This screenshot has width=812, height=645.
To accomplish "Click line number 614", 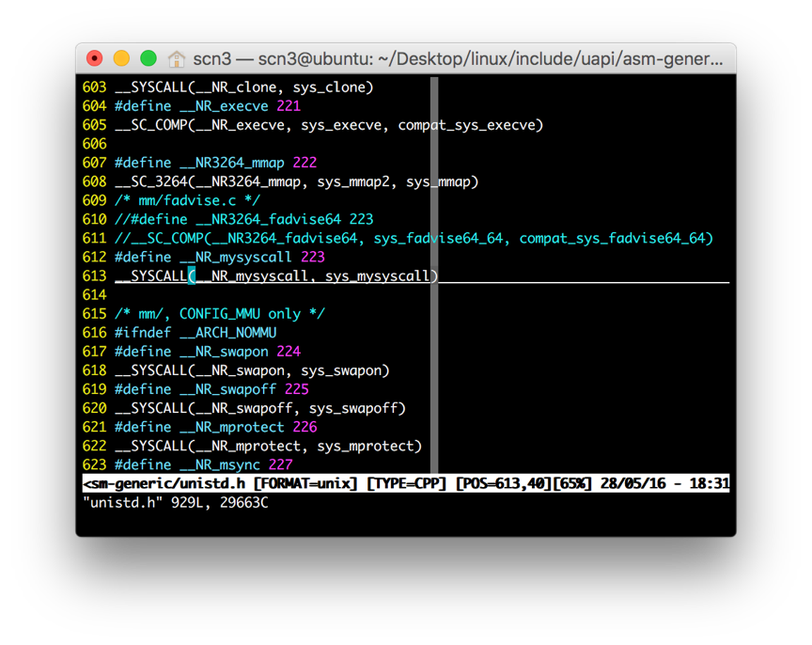I will click(94, 295).
